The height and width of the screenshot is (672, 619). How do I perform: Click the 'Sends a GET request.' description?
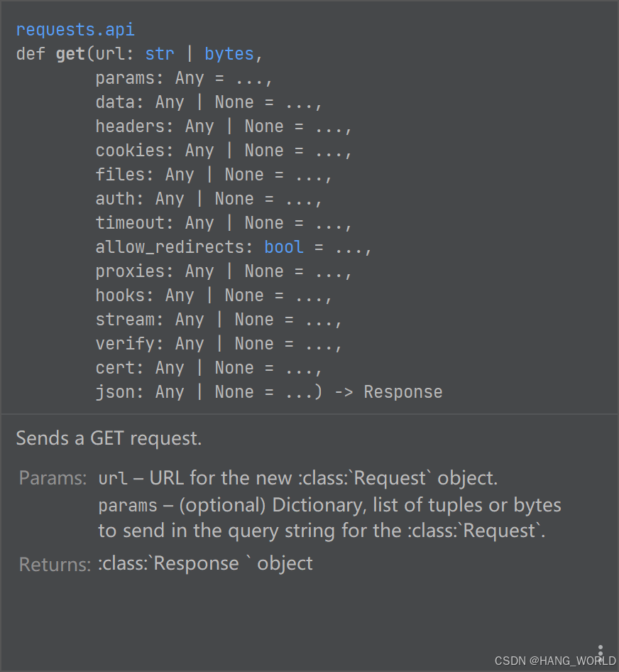109,438
